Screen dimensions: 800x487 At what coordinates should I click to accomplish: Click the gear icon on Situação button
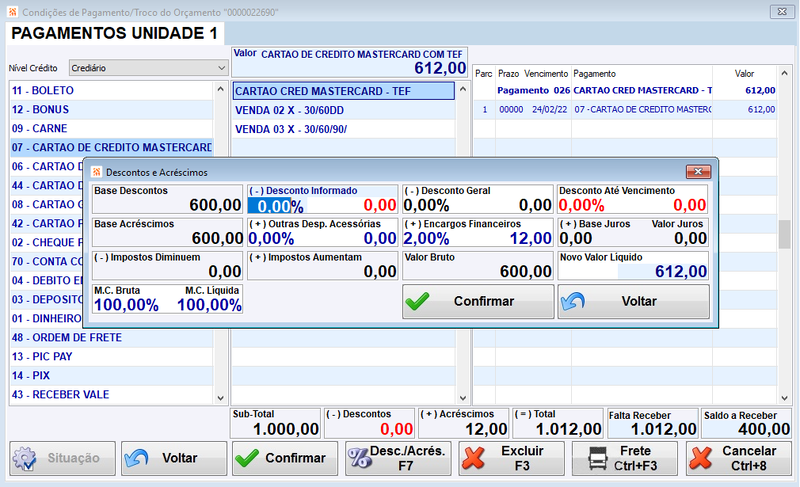(x=24, y=458)
